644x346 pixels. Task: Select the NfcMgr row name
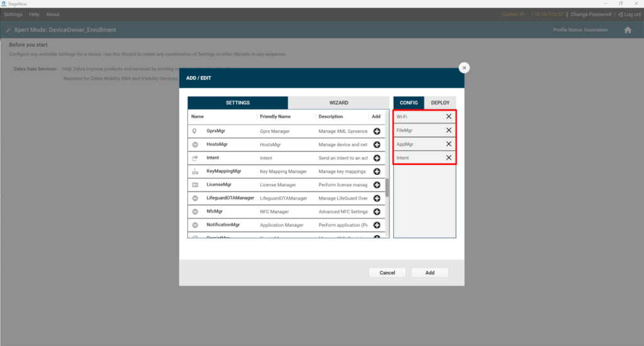[214, 211]
